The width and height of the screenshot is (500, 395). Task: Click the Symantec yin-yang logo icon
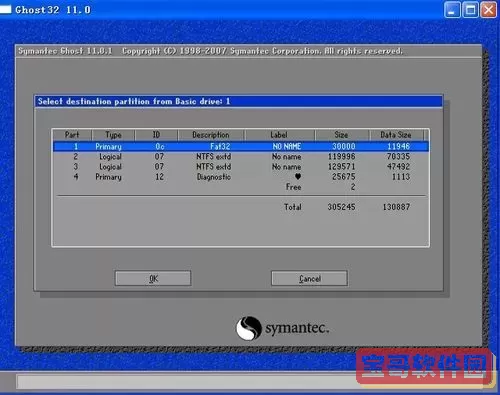tap(249, 328)
